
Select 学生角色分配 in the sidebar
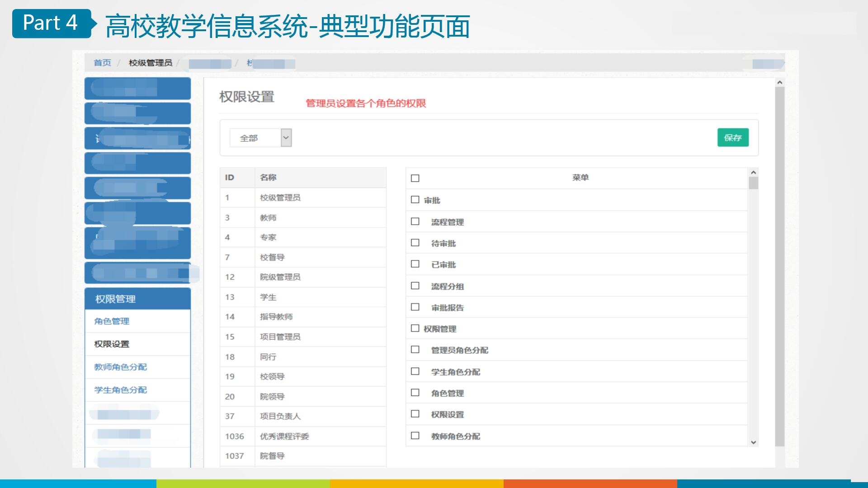120,390
